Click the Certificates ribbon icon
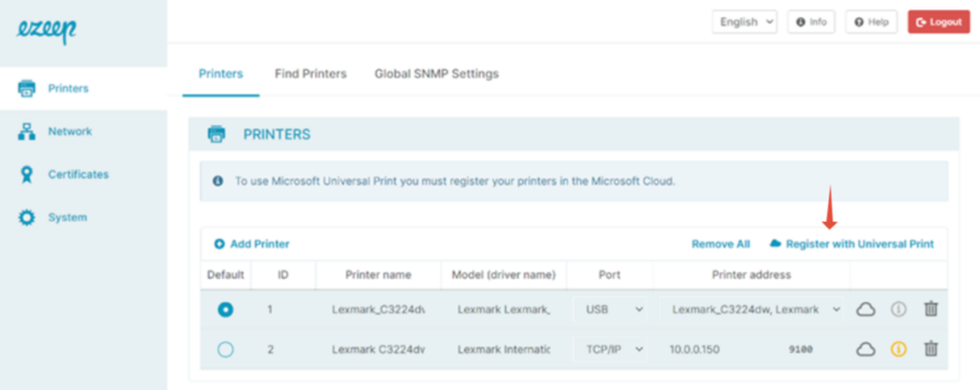Image resolution: width=980 pixels, height=390 pixels. tap(27, 175)
